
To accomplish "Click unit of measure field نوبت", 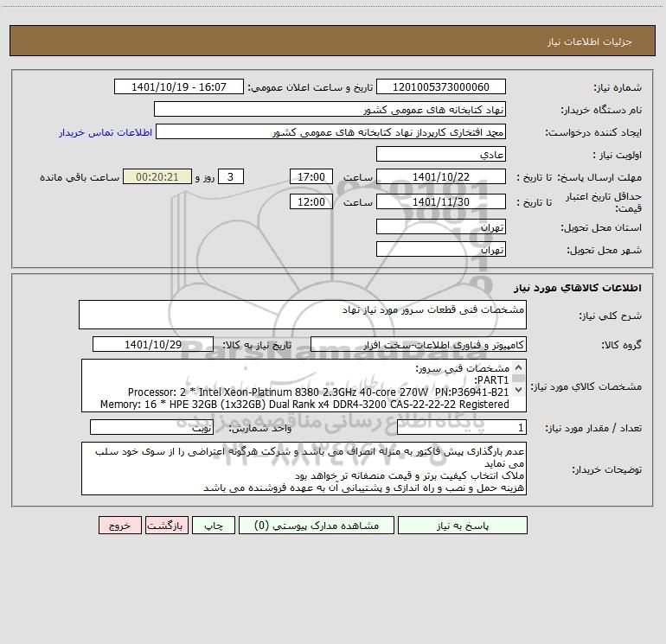I will click(151, 427).
